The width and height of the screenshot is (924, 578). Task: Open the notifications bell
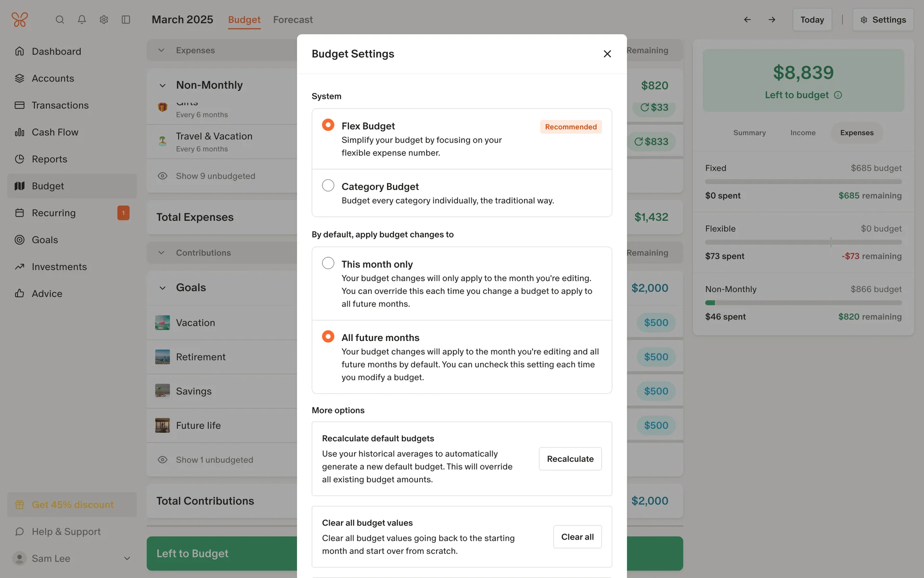pos(82,20)
